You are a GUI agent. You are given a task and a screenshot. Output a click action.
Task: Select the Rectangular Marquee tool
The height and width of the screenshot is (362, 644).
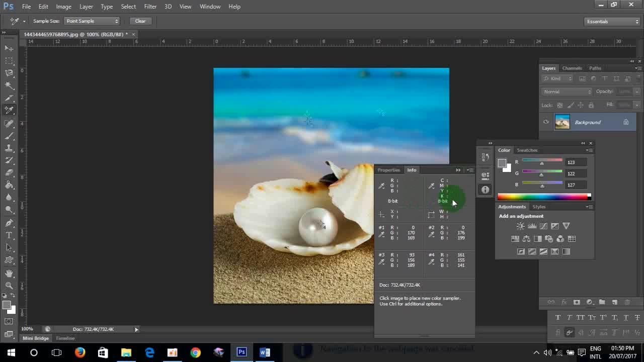tap(9, 61)
